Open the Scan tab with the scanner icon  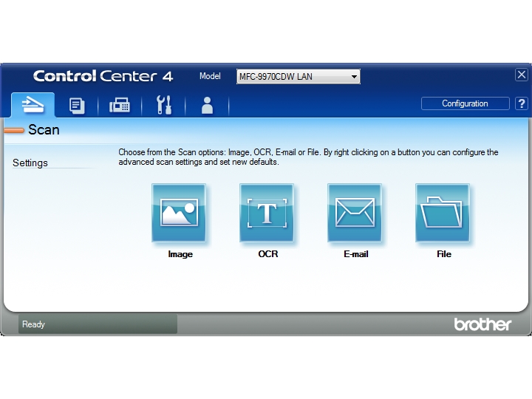33,104
